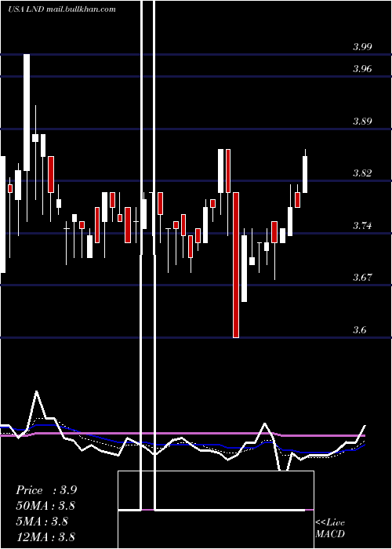Click the 3.6 price level label

tap(359, 330)
